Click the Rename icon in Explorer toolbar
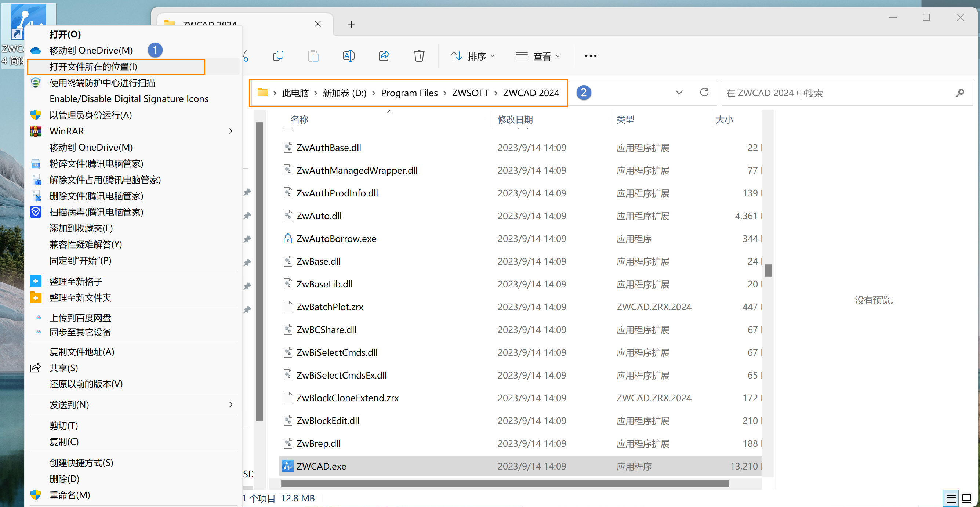The height and width of the screenshot is (507, 980). point(348,56)
